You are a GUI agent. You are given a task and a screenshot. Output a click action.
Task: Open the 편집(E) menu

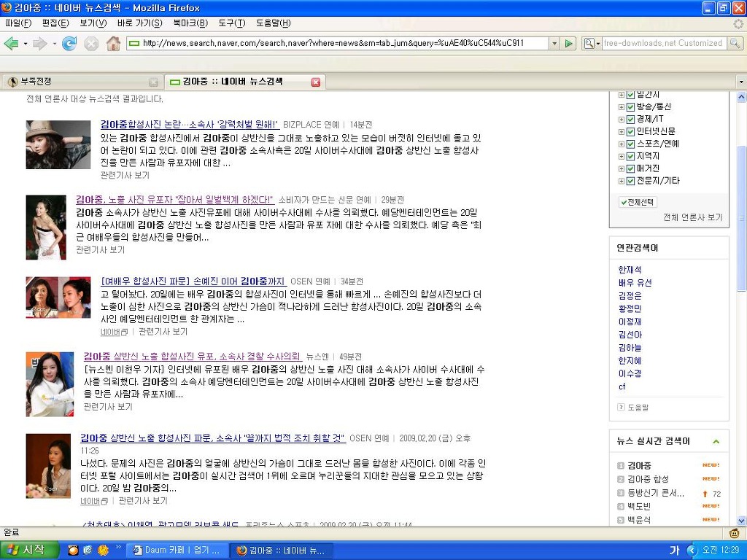point(55,23)
